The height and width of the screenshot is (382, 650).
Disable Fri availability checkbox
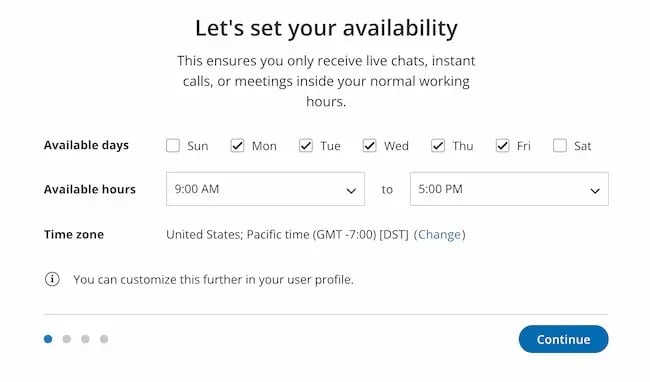click(x=503, y=146)
